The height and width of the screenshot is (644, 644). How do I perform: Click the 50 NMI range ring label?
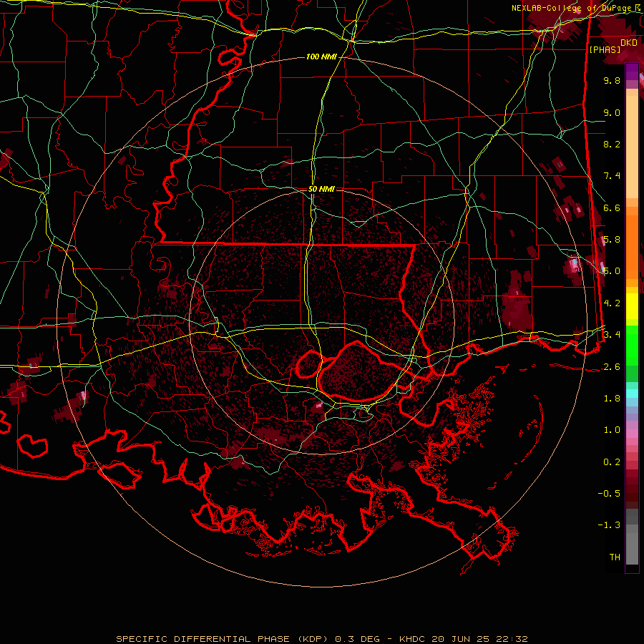(321, 189)
